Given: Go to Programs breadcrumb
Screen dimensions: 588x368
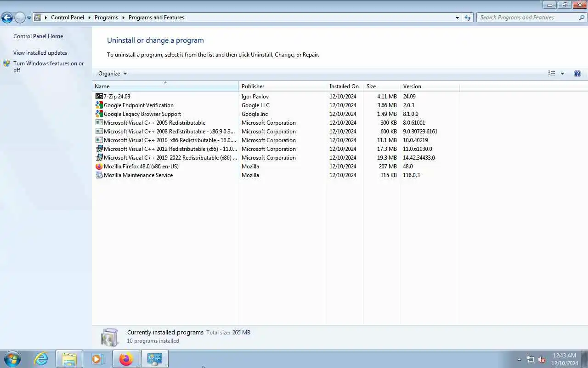Looking at the screenshot, I should [106, 17].
